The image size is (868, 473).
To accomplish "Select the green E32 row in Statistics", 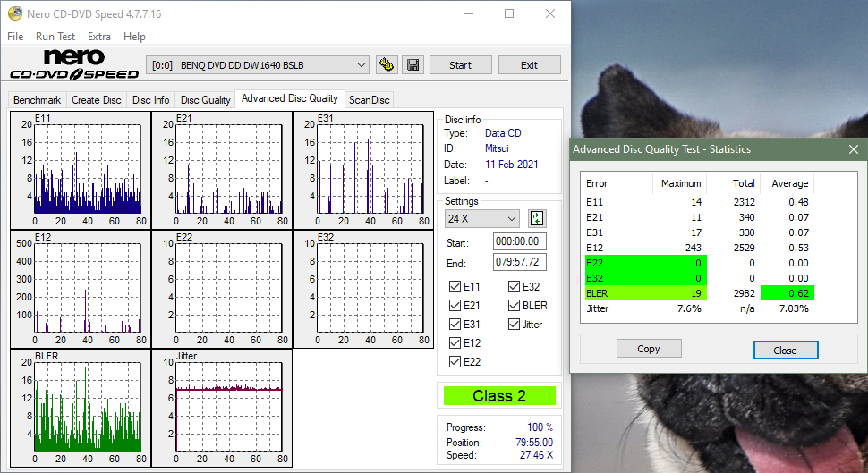I will click(x=645, y=278).
